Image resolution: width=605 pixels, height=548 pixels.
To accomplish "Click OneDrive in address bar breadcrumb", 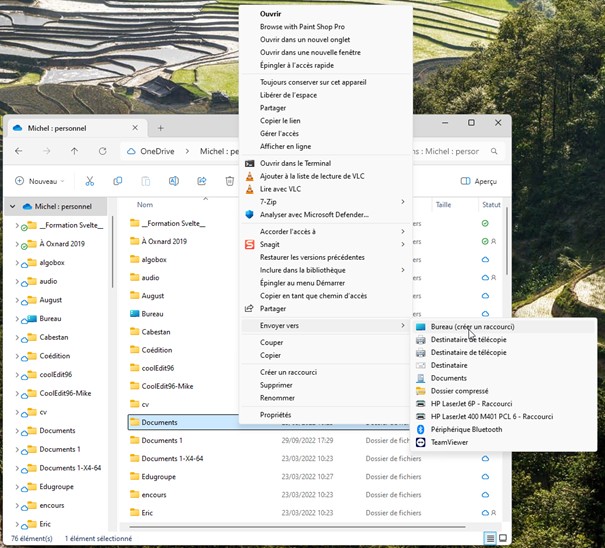I will tap(157, 151).
